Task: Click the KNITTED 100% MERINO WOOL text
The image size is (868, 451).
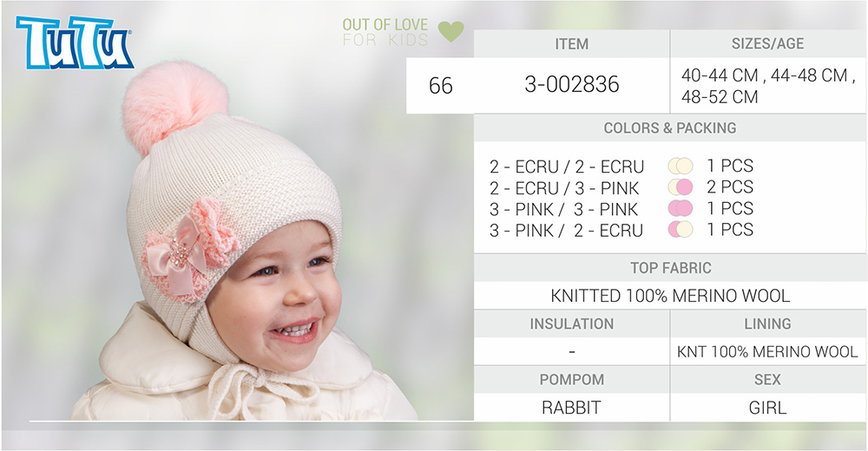Action: pyautogui.click(x=670, y=296)
